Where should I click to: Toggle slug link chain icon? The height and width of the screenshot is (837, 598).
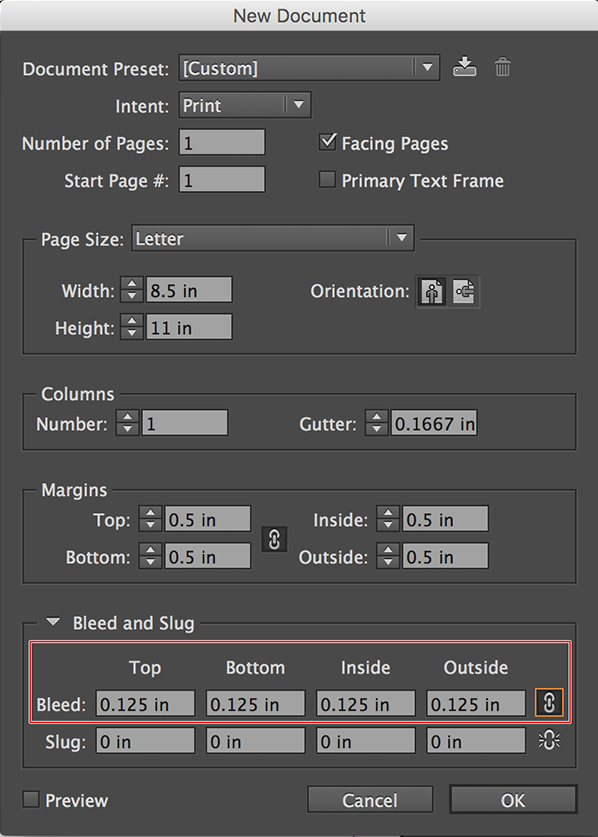[549, 740]
